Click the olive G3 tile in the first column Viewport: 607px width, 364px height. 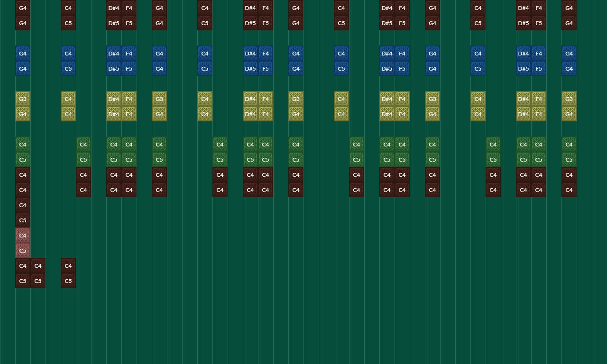pos(23,99)
